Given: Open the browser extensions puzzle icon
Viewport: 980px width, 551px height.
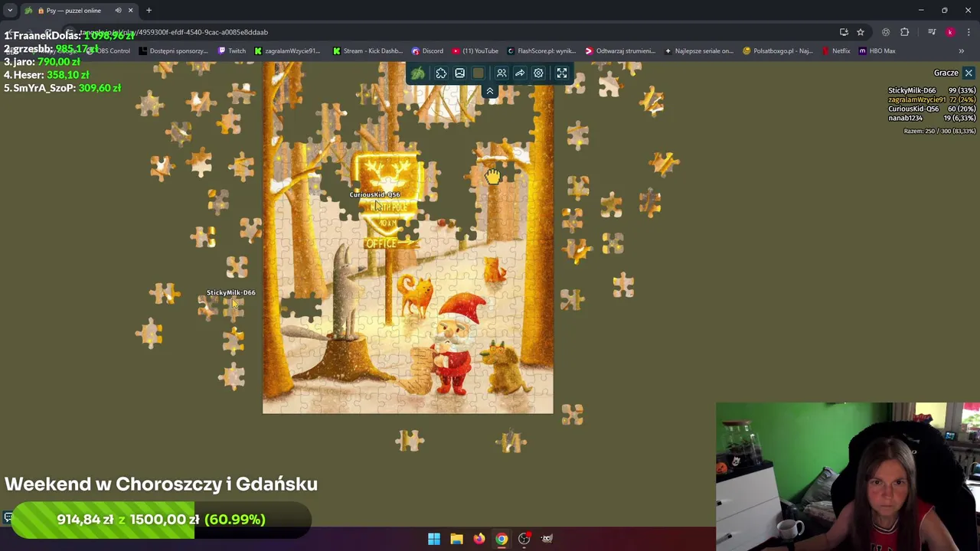Looking at the screenshot, I should [x=905, y=32].
